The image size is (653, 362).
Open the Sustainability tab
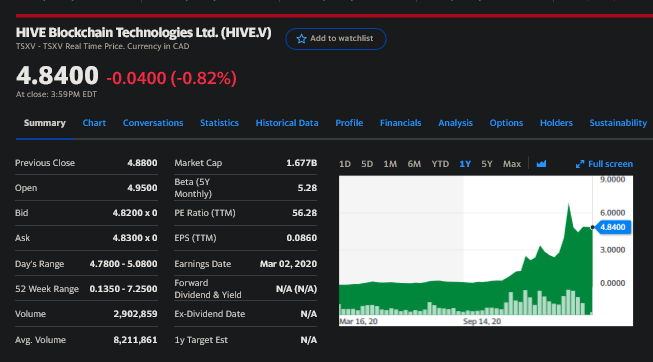click(x=618, y=123)
